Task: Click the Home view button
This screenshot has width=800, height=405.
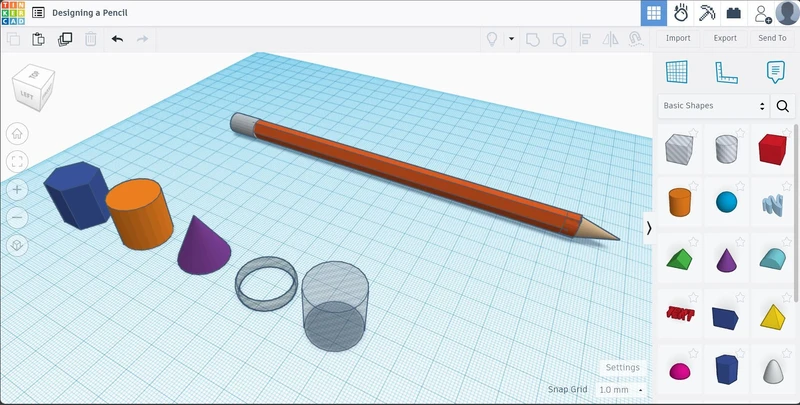Action: (17, 134)
